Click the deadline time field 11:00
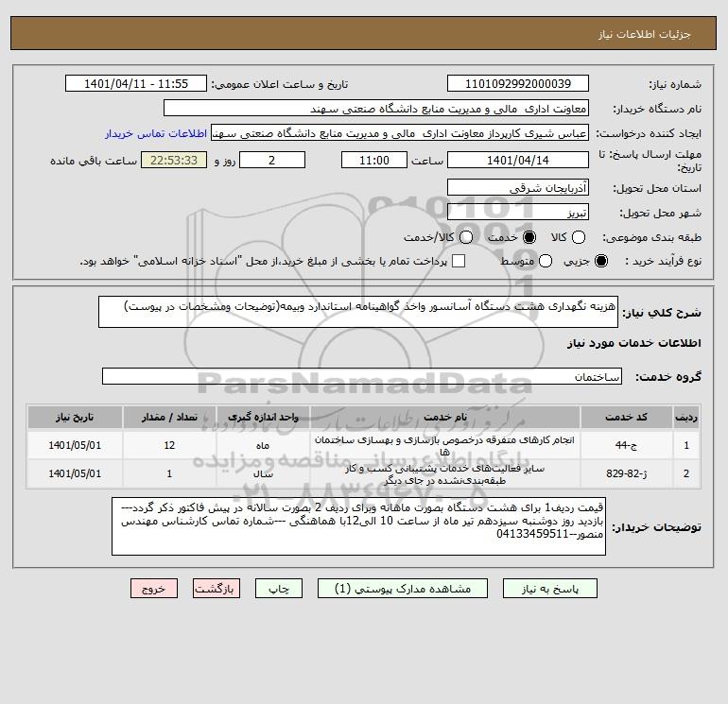Viewport: 728px width, 704px height. point(374,160)
